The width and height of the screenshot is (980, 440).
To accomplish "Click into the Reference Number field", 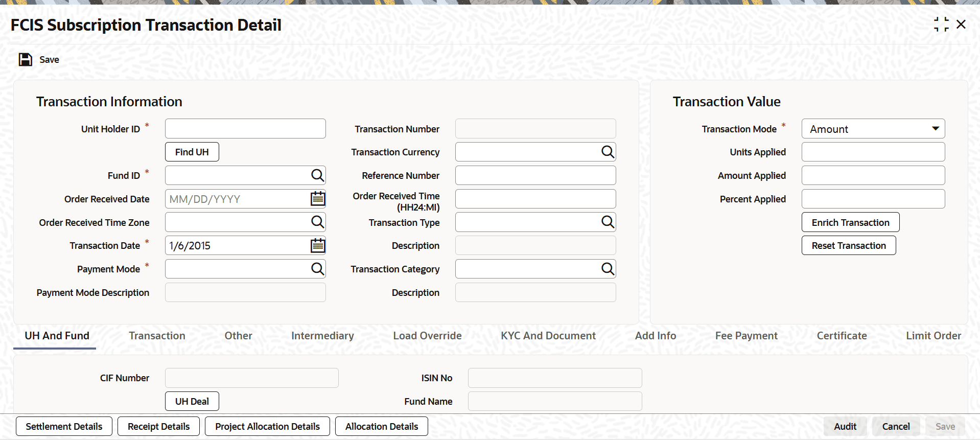I will [535, 175].
